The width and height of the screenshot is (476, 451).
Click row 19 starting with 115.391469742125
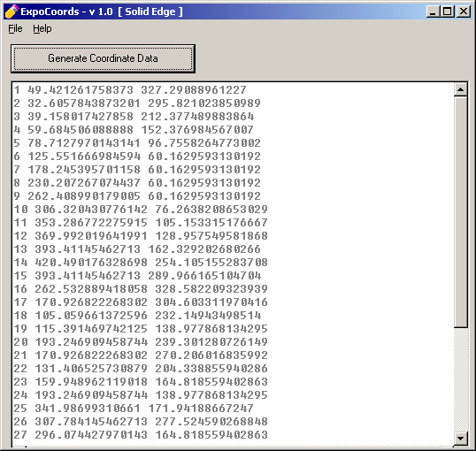click(141, 329)
